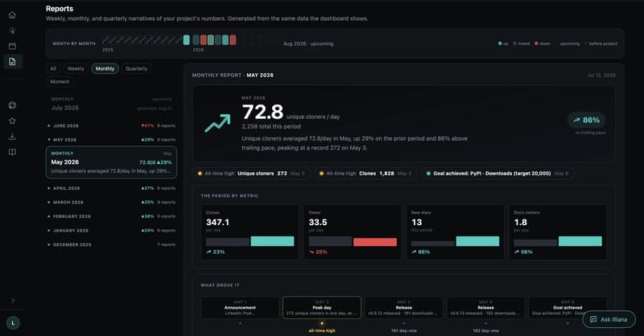Click the rightmost red bar in Month by Month
644x336 pixels.
pos(233,40)
